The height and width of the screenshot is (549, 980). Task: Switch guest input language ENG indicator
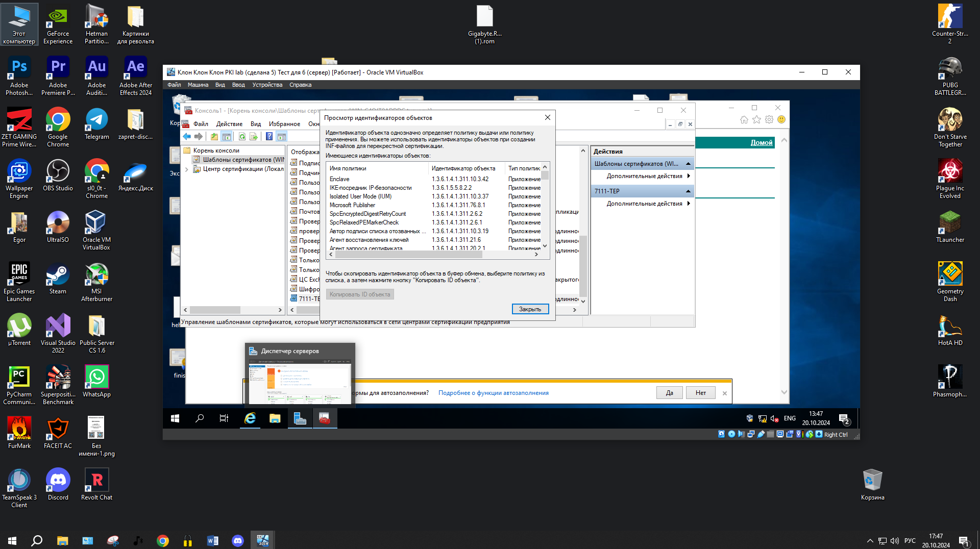(790, 418)
